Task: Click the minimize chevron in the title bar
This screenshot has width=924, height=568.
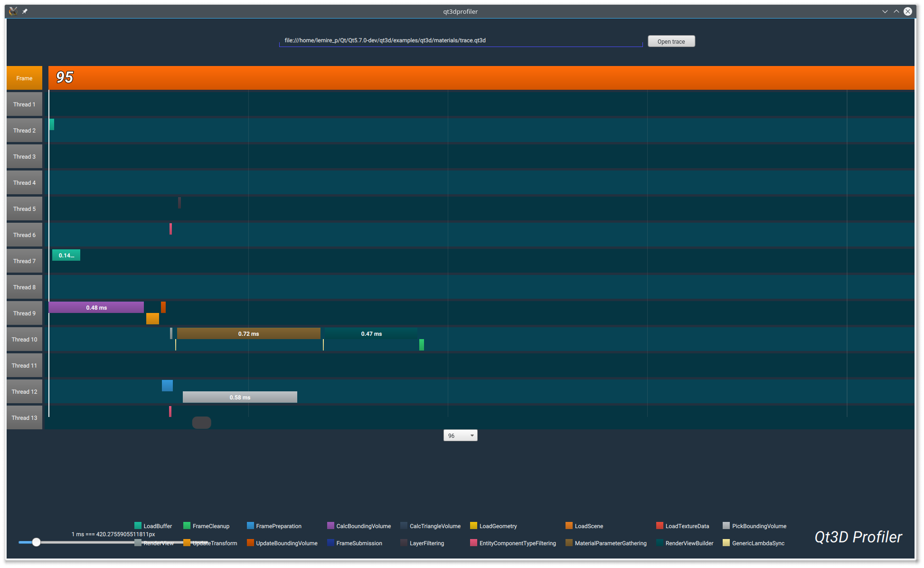Action: [x=885, y=11]
